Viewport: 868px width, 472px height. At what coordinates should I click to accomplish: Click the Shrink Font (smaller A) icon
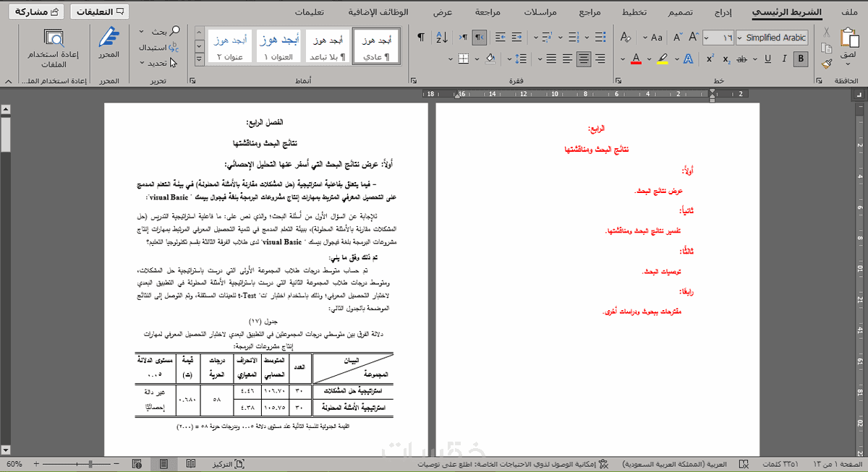pyautogui.click(x=678, y=38)
